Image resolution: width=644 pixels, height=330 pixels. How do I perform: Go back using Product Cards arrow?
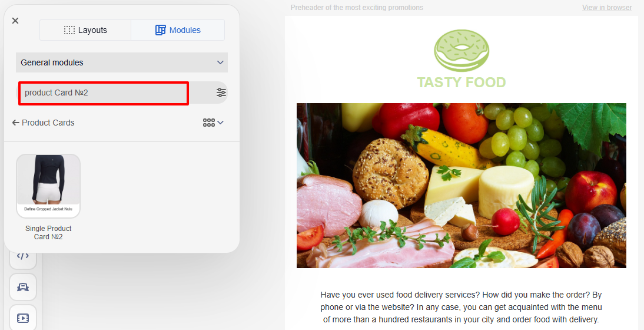coord(44,123)
